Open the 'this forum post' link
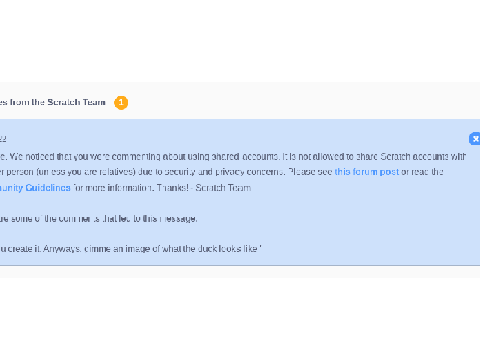 pos(367,172)
